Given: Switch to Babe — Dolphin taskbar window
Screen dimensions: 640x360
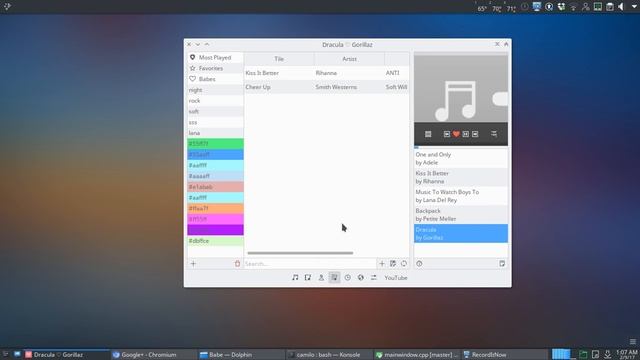Looking at the screenshot, I should (x=241, y=355).
